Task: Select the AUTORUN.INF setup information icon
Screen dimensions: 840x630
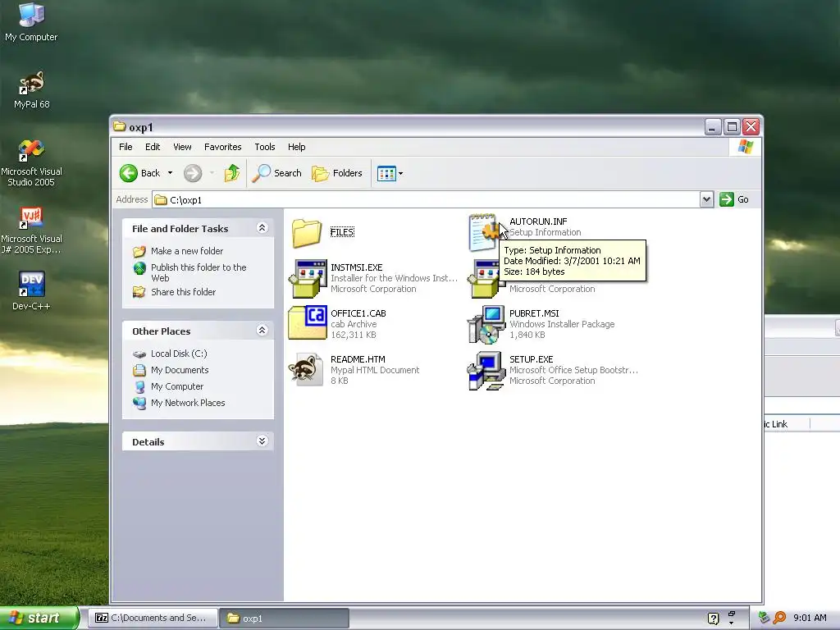Action: coord(483,232)
